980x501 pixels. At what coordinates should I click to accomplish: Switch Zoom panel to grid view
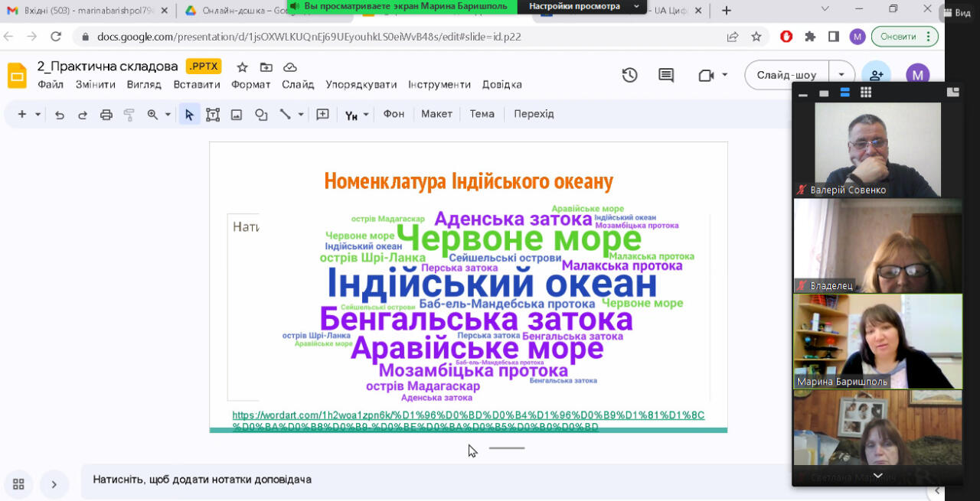(x=866, y=93)
